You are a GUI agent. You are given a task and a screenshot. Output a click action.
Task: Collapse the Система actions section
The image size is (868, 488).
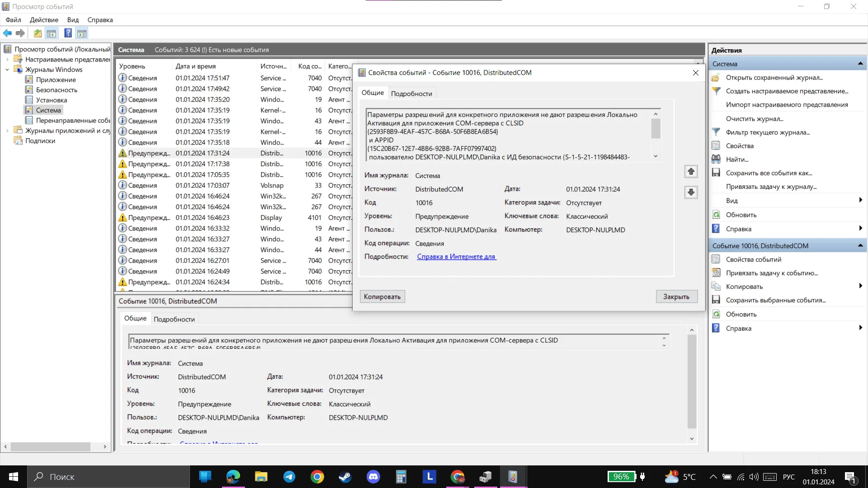[x=860, y=64]
